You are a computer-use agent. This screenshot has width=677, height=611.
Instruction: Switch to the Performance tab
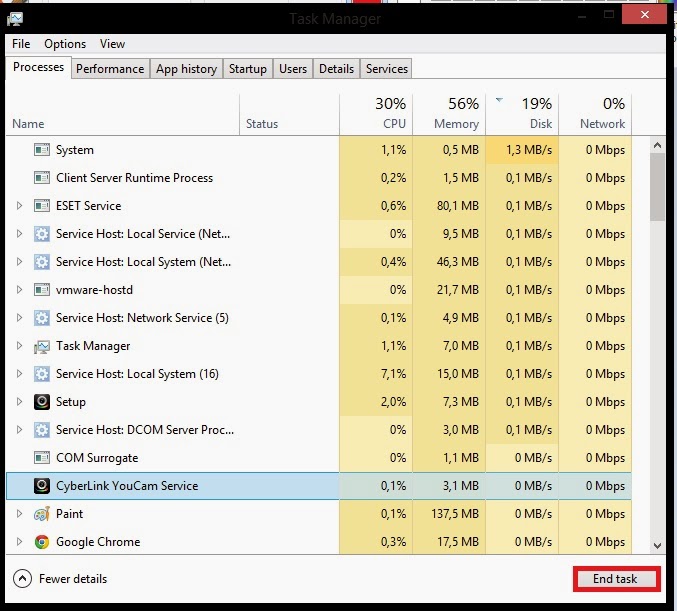(x=110, y=69)
